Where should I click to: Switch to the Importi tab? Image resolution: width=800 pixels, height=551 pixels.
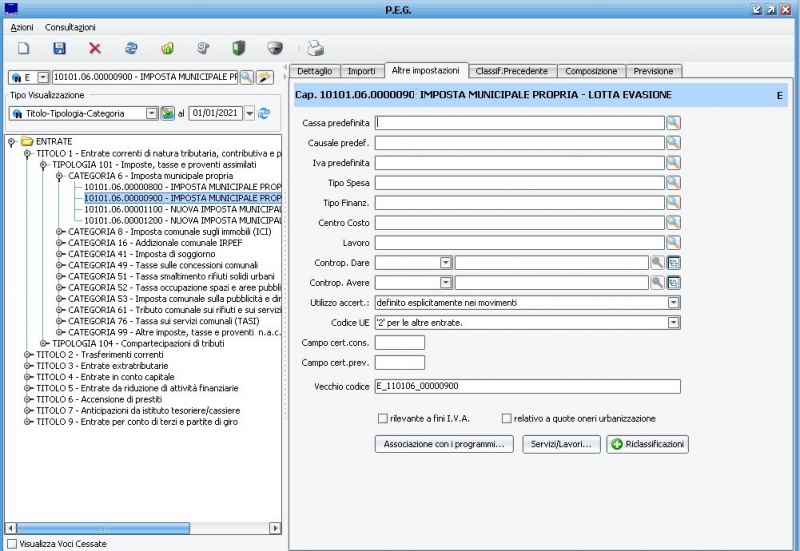click(x=361, y=71)
